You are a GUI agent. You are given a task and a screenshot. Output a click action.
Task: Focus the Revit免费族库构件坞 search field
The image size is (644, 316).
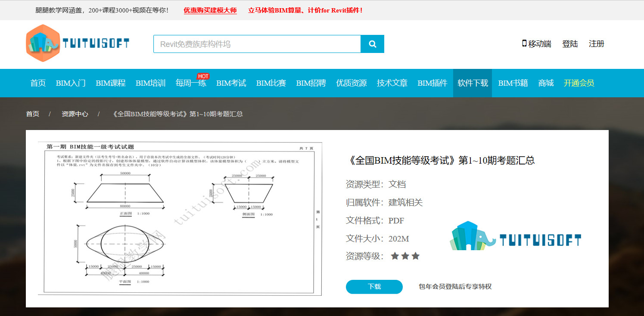257,44
